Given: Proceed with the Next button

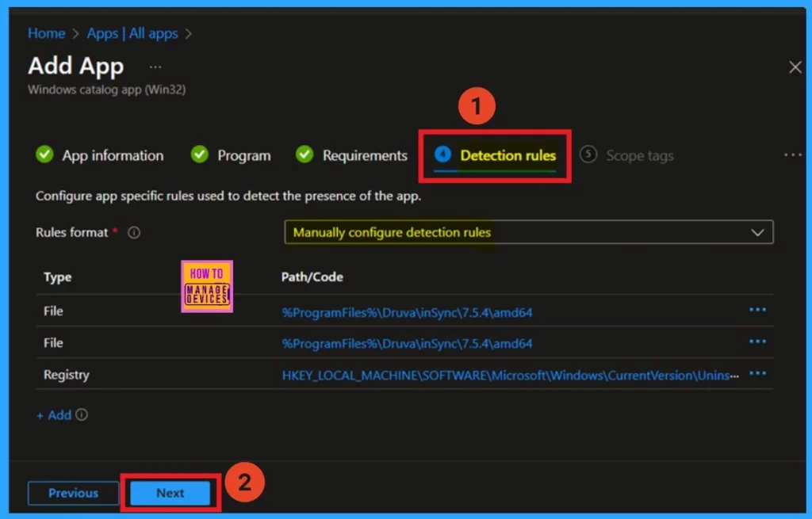Looking at the screenshot, I should pos(170,493).
